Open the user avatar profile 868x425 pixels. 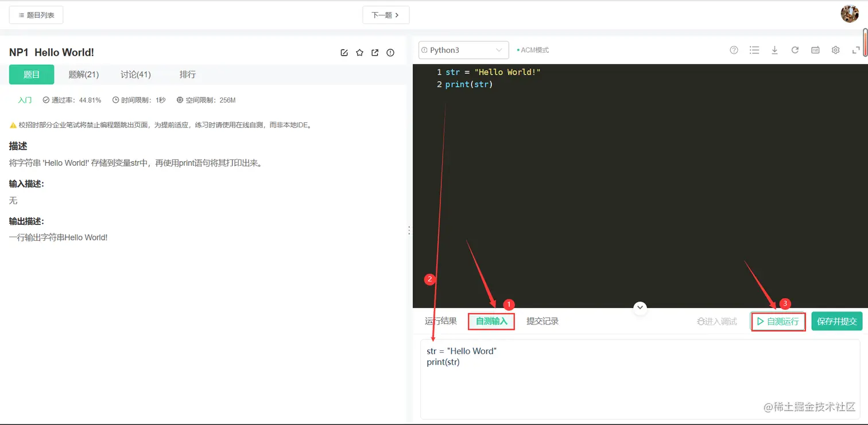click(x=850, y=14)
